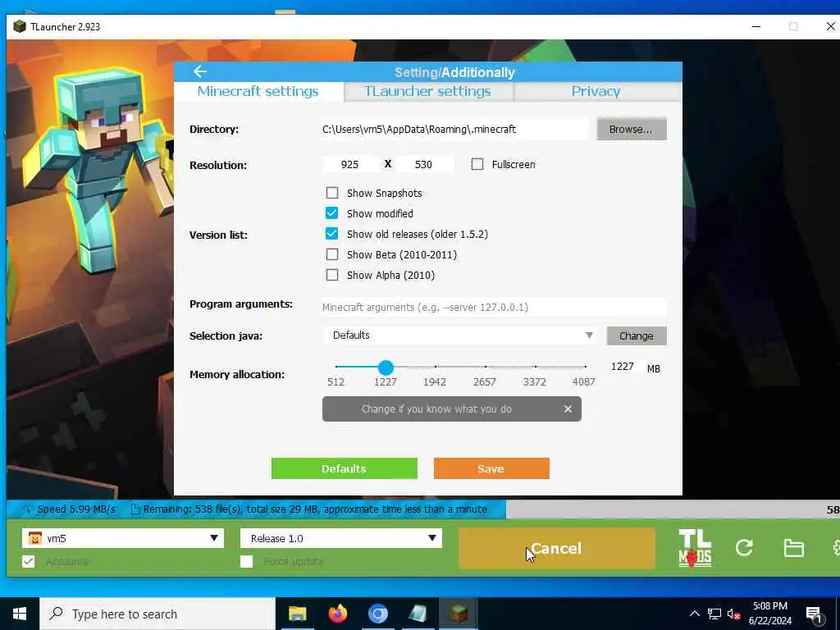The height and width of the screenshot is (630, 840).
Task: Click the Type here to search box
Action: pos(157,614)
